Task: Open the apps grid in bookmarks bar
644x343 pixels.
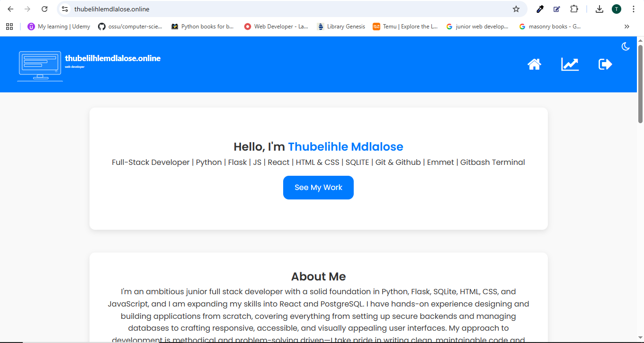Action: (9, 27)
